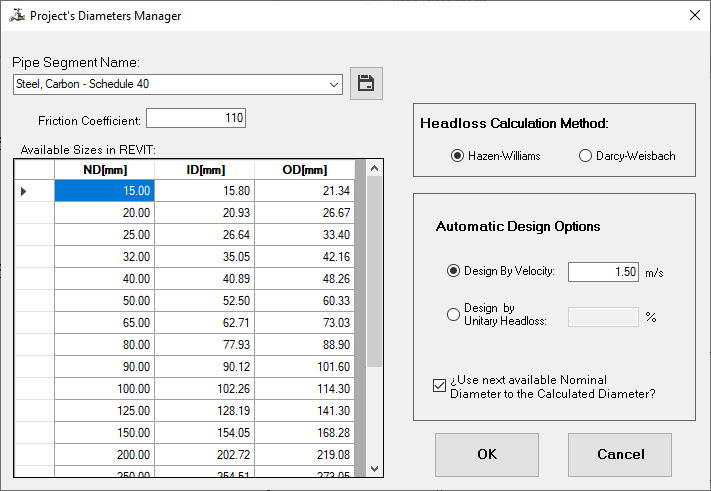
Task: Select the OD cell 88.90
Action: click(305, 345)
